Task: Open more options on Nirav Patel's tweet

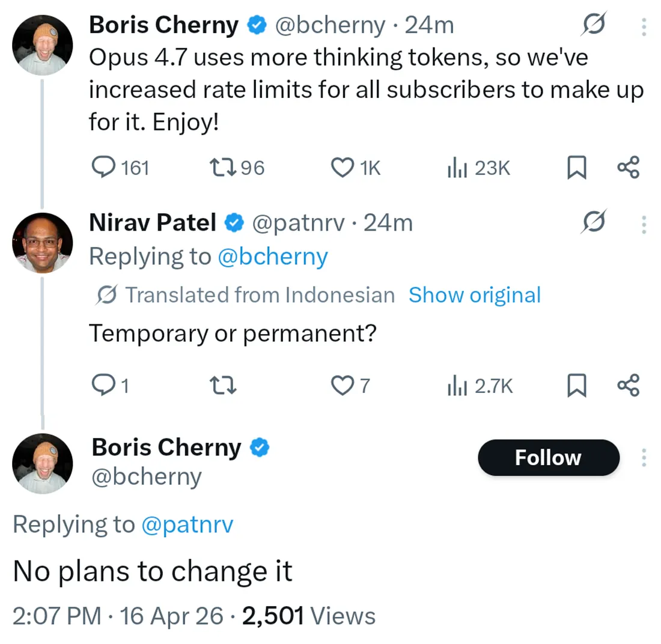Action: coord(644,223)
